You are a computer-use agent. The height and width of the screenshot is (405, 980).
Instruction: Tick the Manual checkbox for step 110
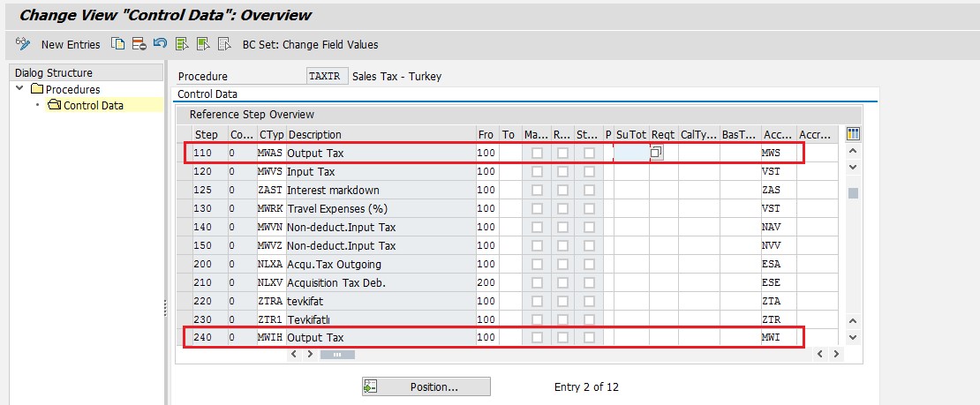[x=537, y=154]
